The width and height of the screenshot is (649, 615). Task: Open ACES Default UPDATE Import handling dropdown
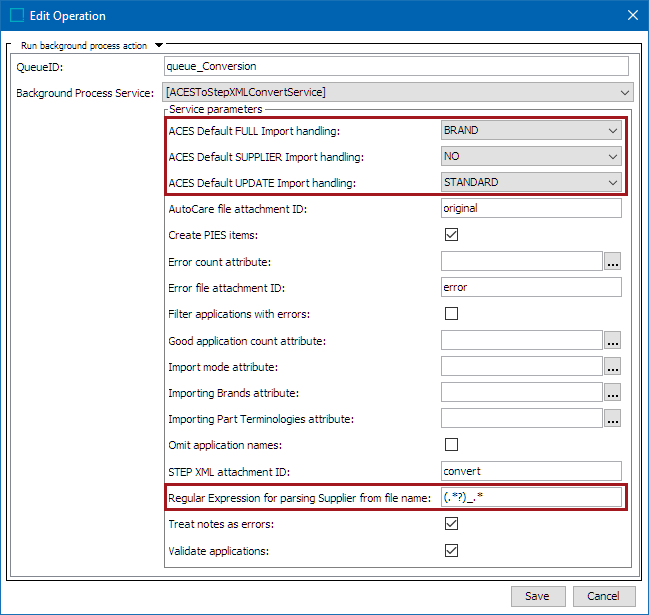click(531, 183)
